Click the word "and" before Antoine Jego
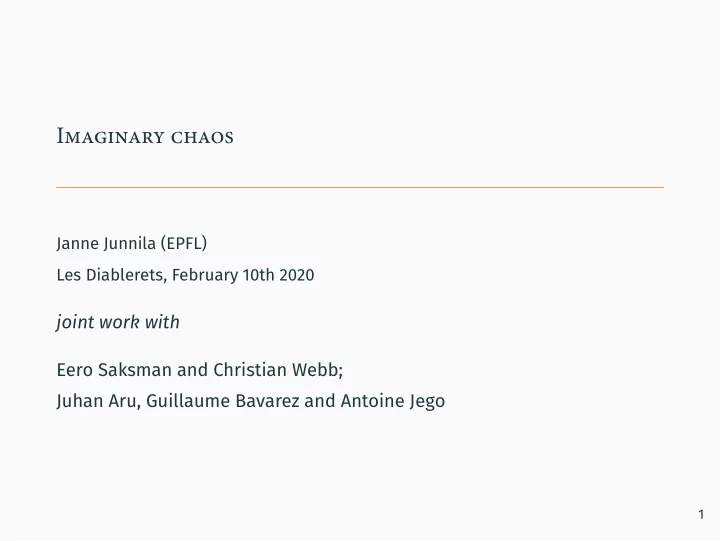720x541 pixels. [320, 401]
